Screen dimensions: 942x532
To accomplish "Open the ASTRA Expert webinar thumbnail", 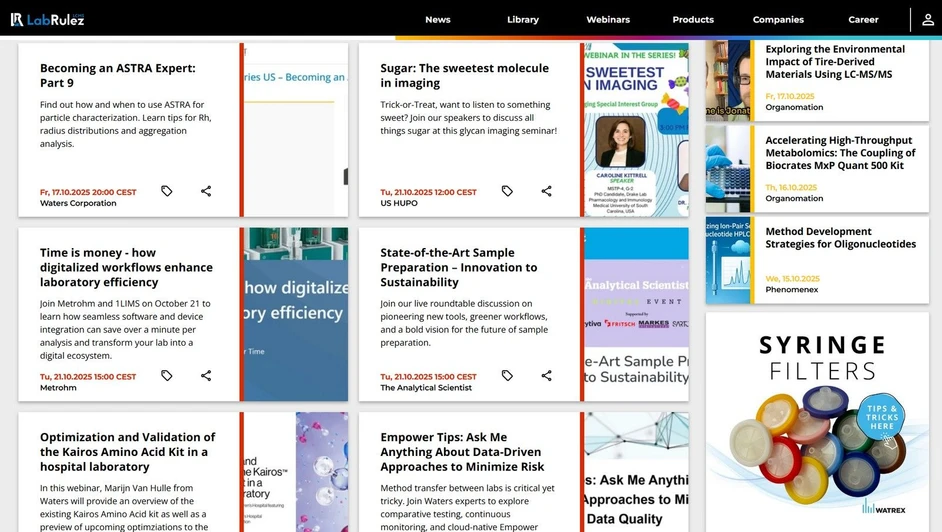I will pyautogui.click(x=296, y=130).
